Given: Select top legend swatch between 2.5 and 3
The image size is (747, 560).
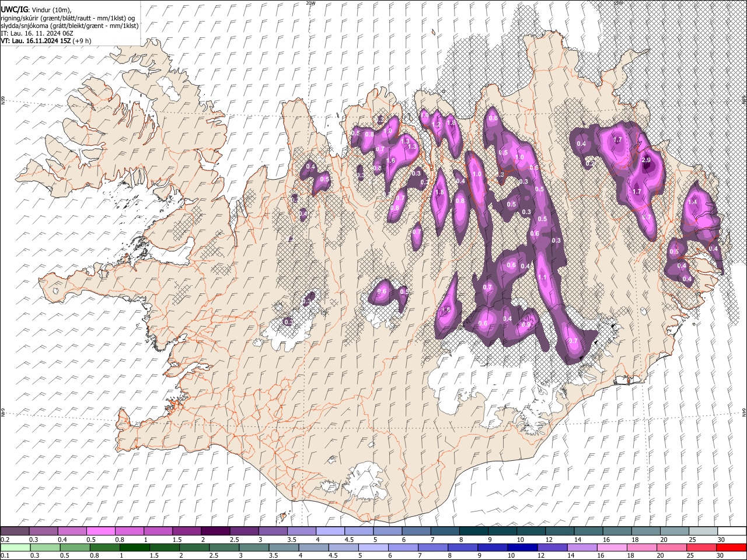Looking at the screenshot, I should pos(244,531).
